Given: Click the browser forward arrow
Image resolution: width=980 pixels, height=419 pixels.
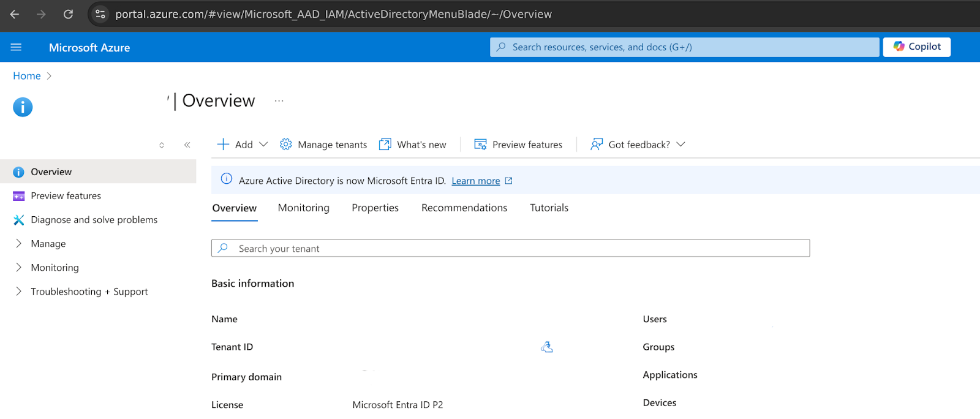Looking at the screenshot, I should coord(41,14).
